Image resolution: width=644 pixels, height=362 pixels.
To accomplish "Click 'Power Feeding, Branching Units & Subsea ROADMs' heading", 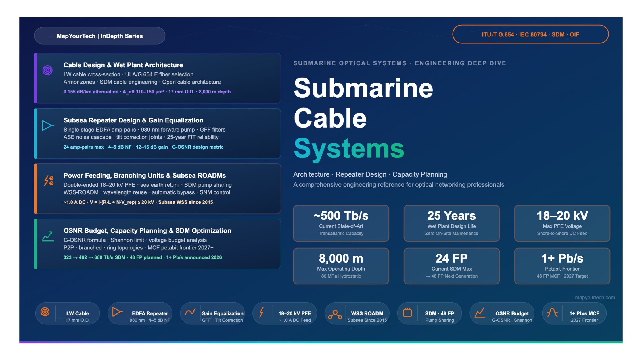I will 145,175.
